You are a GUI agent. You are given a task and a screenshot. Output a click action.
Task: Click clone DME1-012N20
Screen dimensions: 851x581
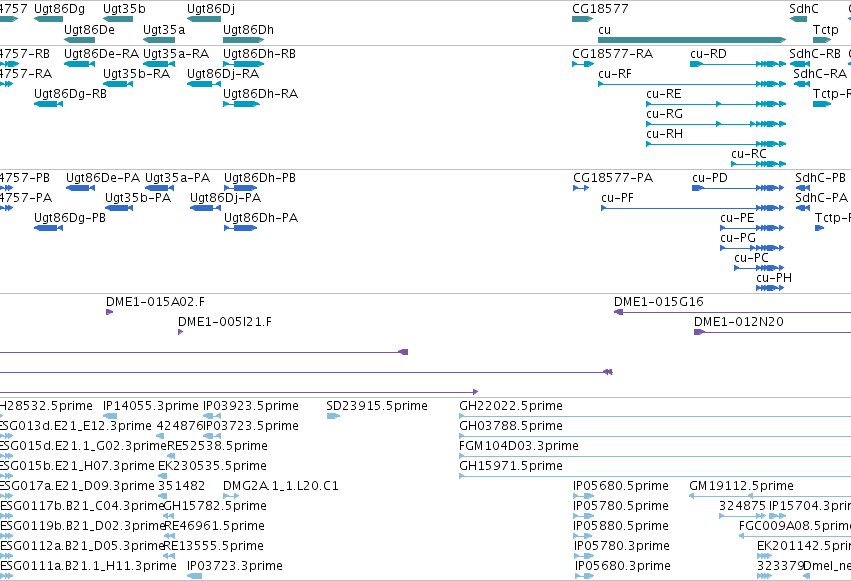(772, 332)
